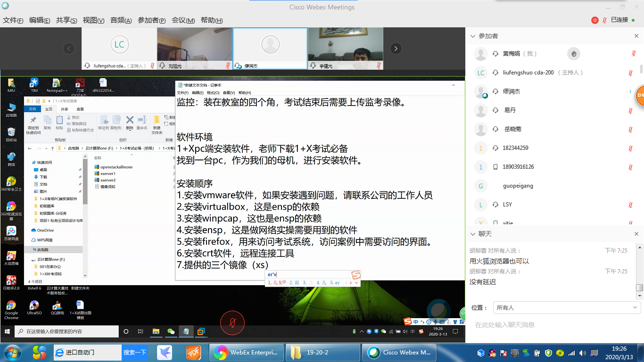
Task: Click the Windows 7 Start orb
Action: point(13,352)
